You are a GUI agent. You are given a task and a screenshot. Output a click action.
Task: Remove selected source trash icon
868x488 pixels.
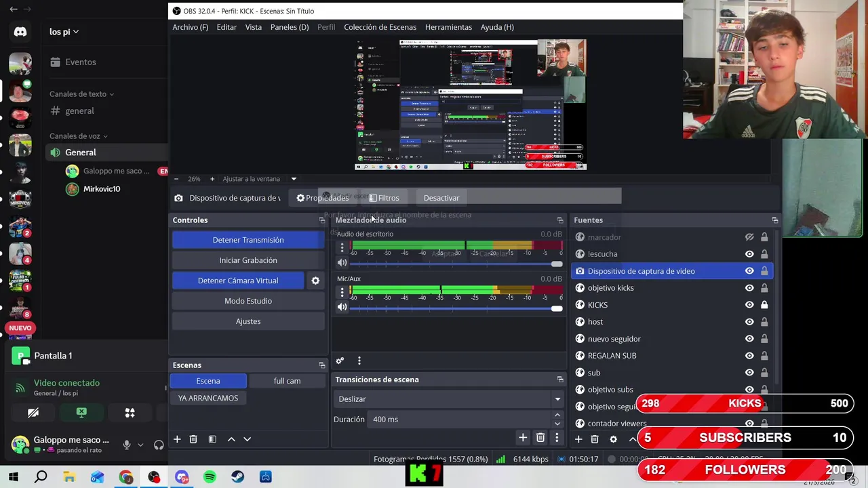595,439
